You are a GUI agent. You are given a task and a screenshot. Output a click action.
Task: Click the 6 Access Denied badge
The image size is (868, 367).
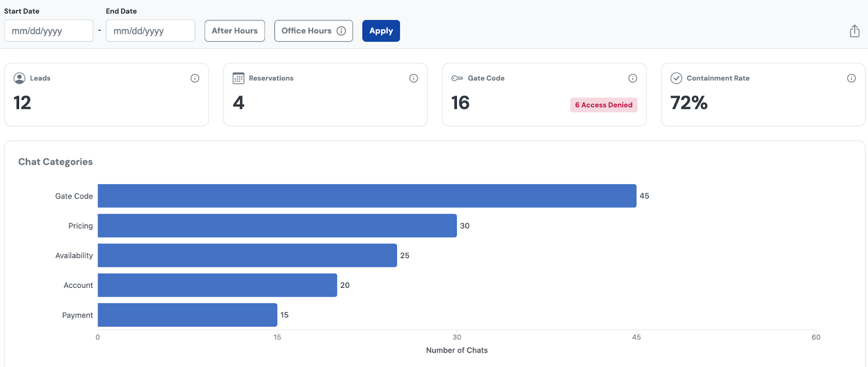[x=603, y=105]
